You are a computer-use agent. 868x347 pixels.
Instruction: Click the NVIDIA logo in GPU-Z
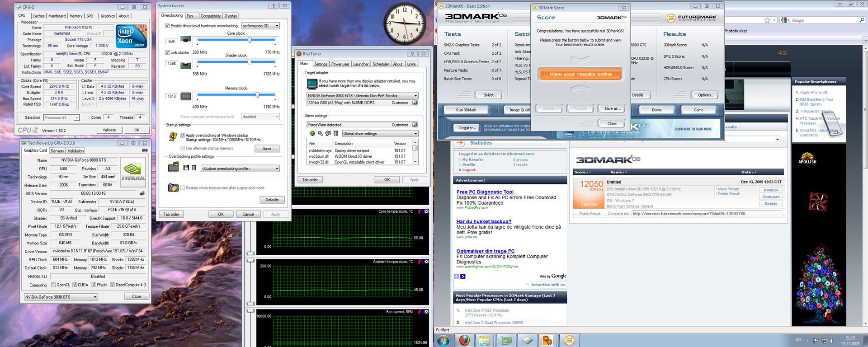[134, 172]
